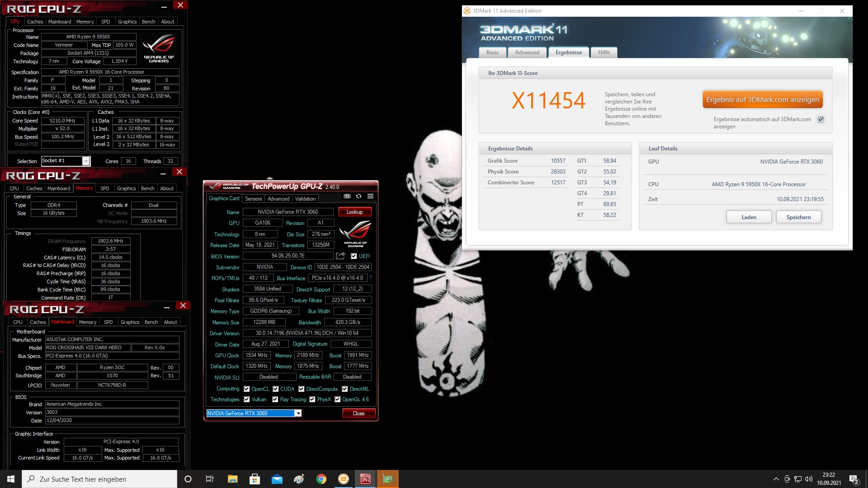Click the Windows search box on the taskbar

[99, 479]
